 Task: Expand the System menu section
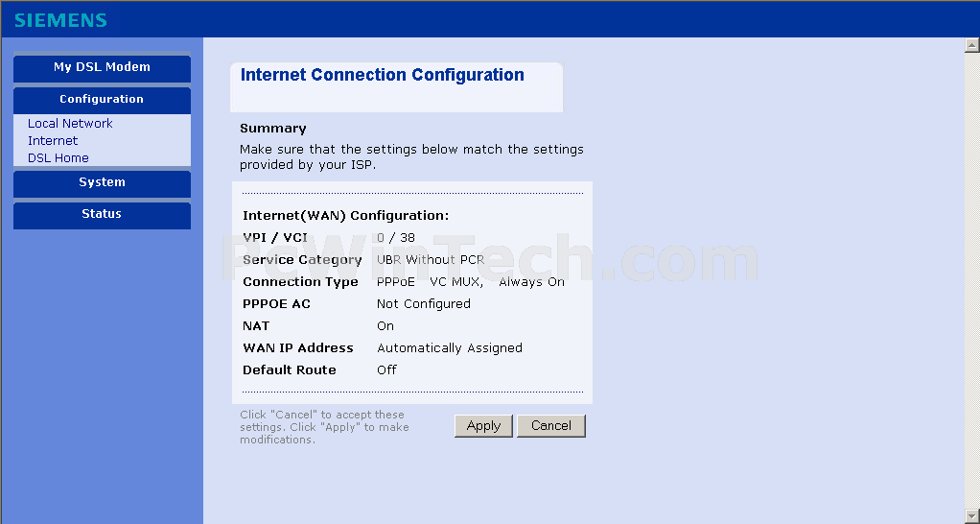pyautogui.click(x=102, y=182)
